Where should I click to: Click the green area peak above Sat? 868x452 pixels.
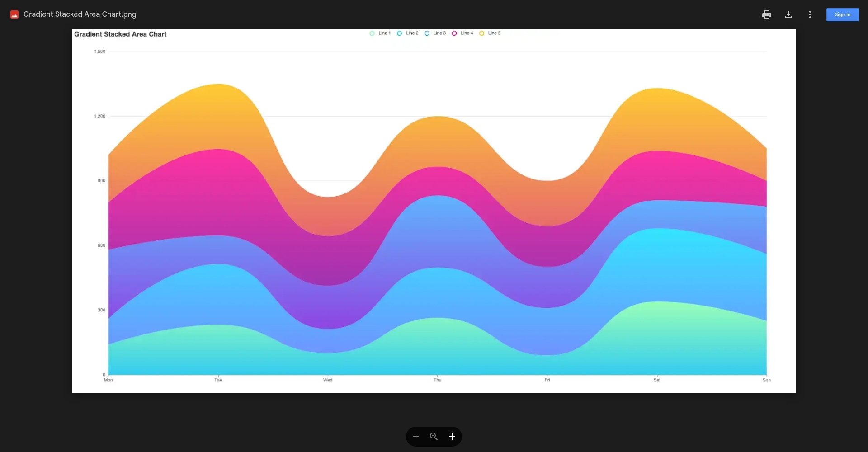657,330
